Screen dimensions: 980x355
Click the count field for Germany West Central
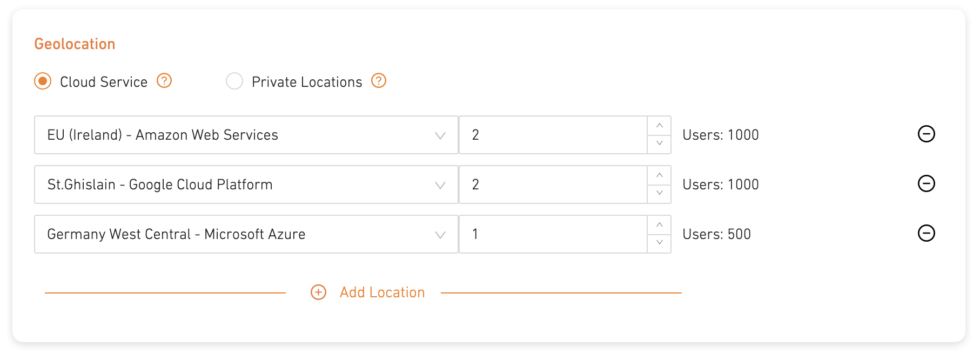click(x=553, y=234)
